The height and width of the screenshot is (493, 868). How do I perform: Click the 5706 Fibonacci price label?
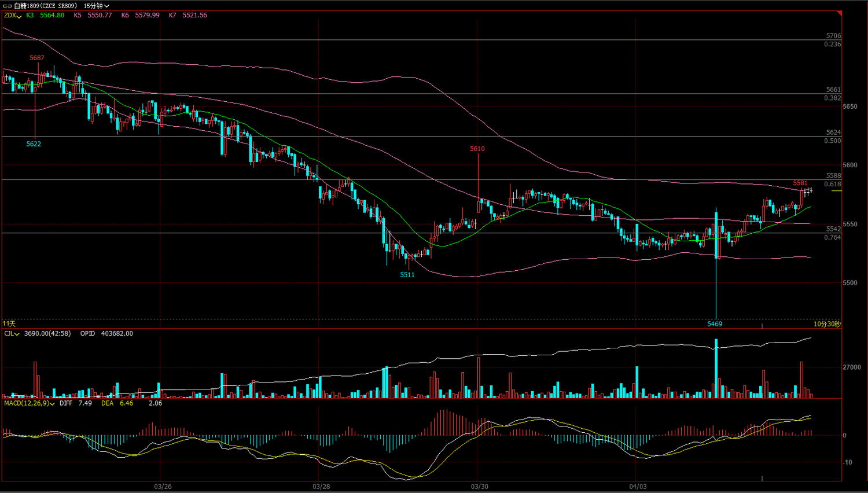[x=833, y=36]
